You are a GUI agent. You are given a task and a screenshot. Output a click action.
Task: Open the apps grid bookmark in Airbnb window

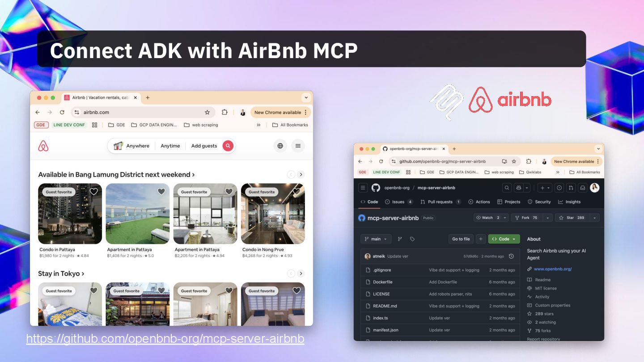(x=94, y=125)
